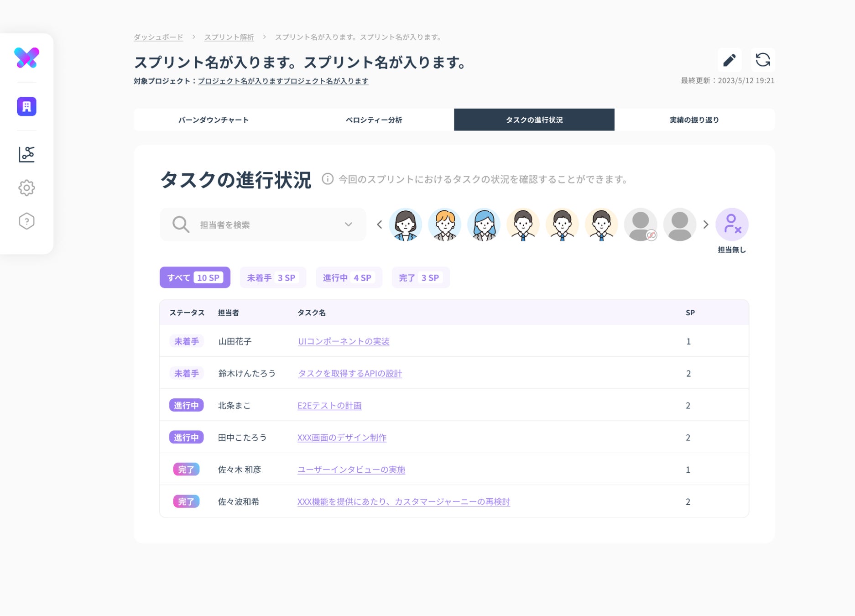Image resolution: width=855 pixels, height=616 pixels.
Task: Click 未着手 badge in 鈴木けんたろう row
Action: pos(187,373)
